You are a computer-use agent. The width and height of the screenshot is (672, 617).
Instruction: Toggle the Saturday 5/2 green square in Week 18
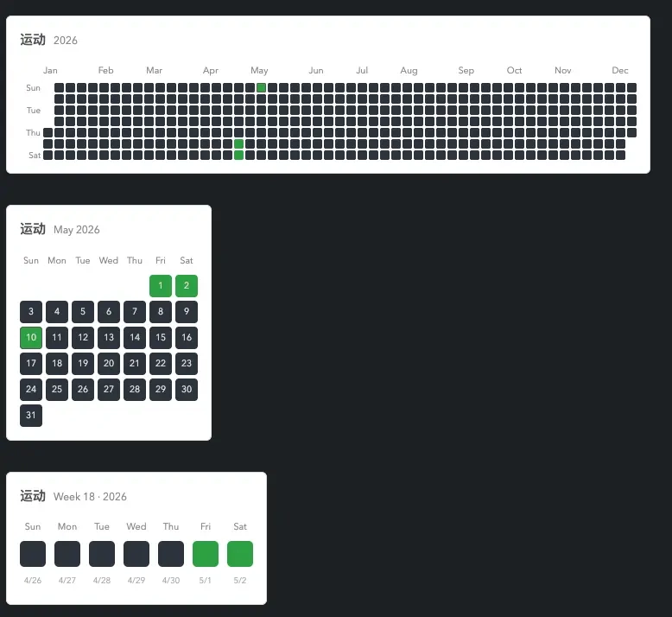(240, 554)
